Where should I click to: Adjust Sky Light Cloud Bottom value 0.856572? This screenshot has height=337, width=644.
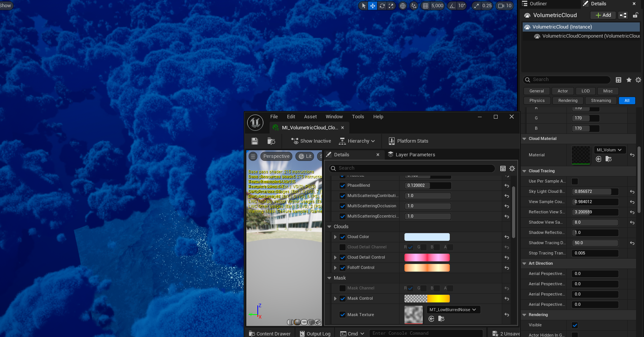pyautogui.click(x=595, y=192)
